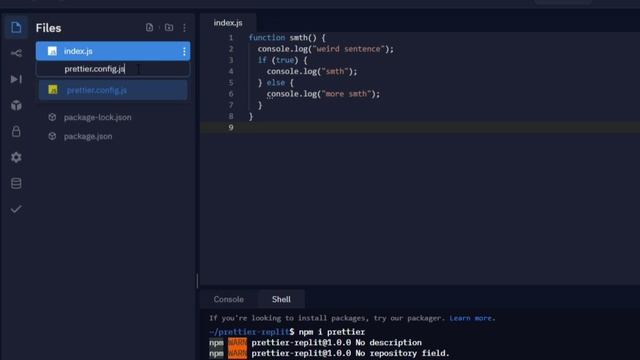Open the Database sidebar icon
This screenshot has width=640, height=360.
point(16,183)
